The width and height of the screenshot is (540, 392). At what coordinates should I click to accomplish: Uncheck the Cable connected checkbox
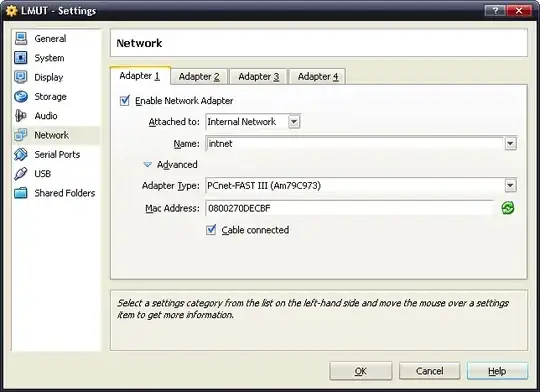[x=211, y=230]
